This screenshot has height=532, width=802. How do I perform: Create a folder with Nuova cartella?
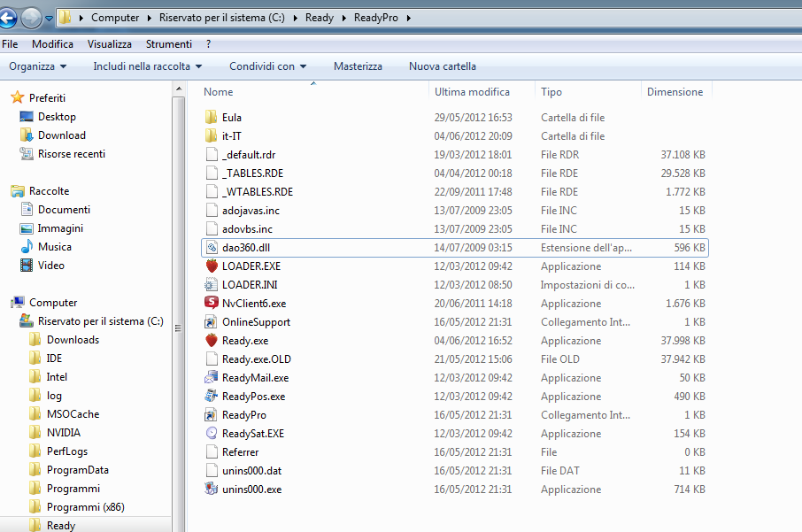(x=443, y=66)
